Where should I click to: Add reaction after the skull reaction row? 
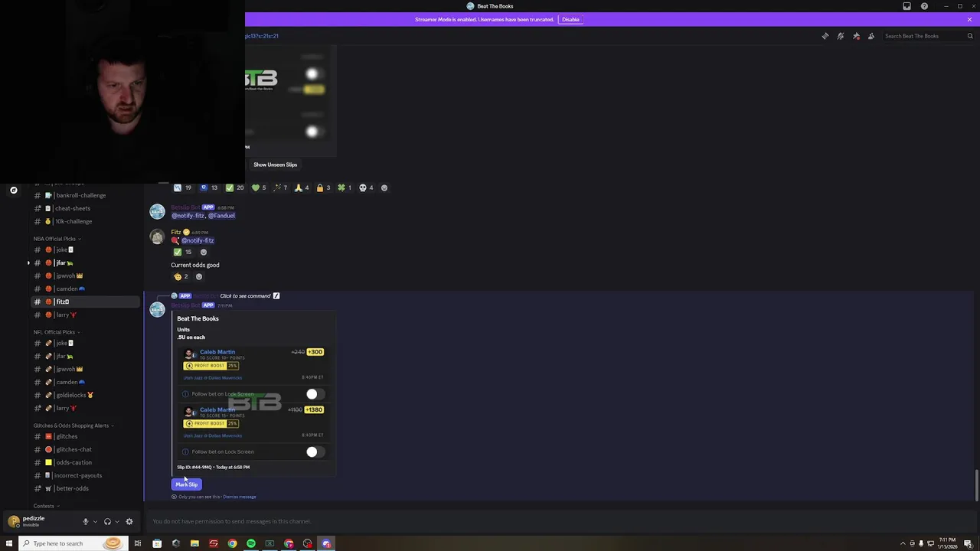click(x=384, y=187)
